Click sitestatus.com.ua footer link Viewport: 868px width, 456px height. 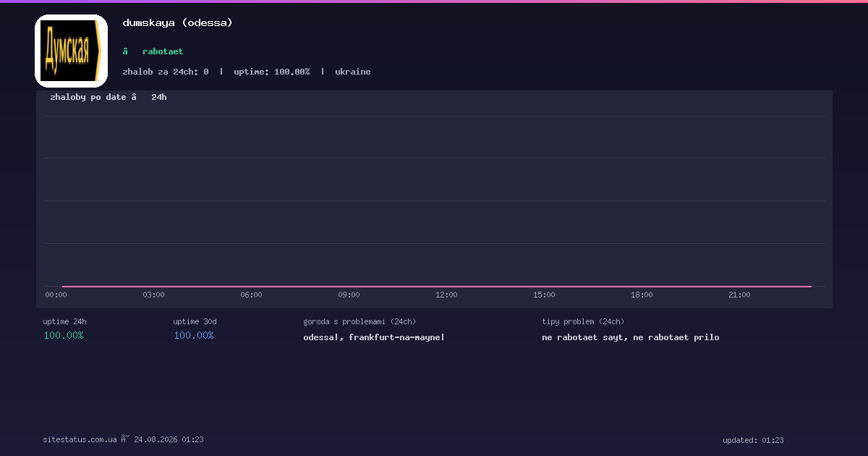[x=80, y=439]
